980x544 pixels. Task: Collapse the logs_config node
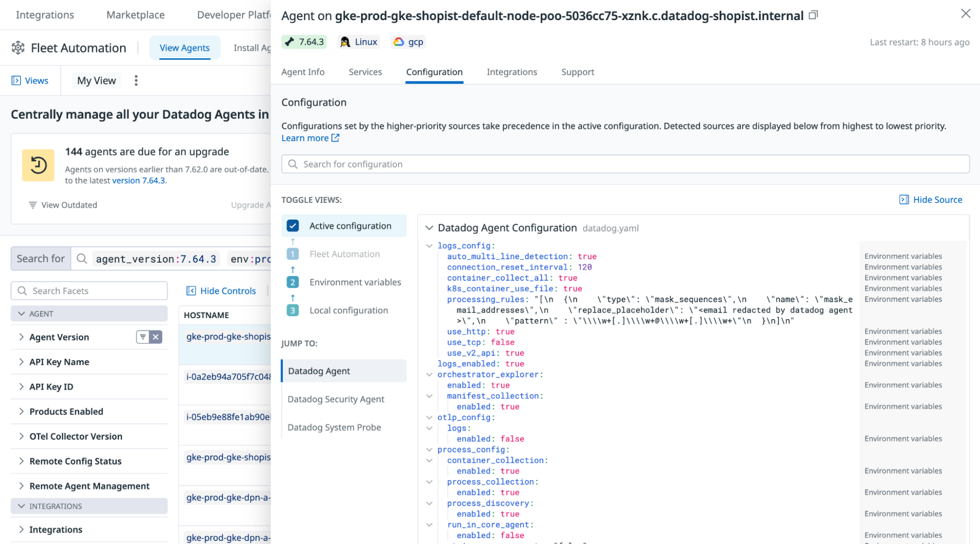click(x=429, y=246)
